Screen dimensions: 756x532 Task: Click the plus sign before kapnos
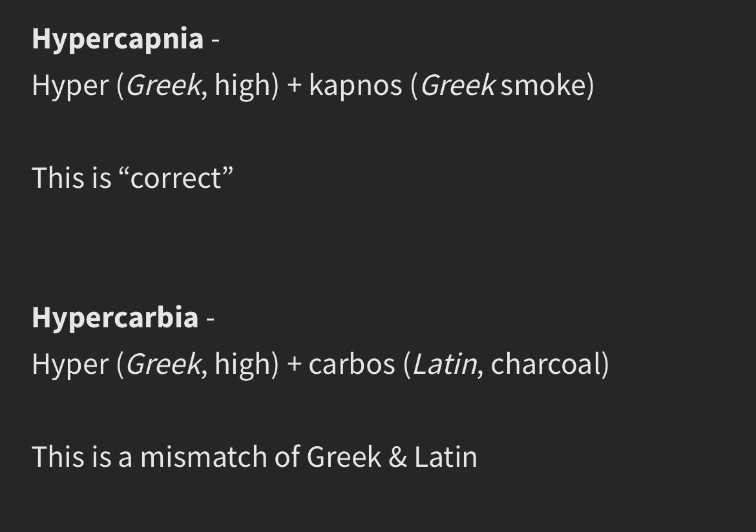294,87
